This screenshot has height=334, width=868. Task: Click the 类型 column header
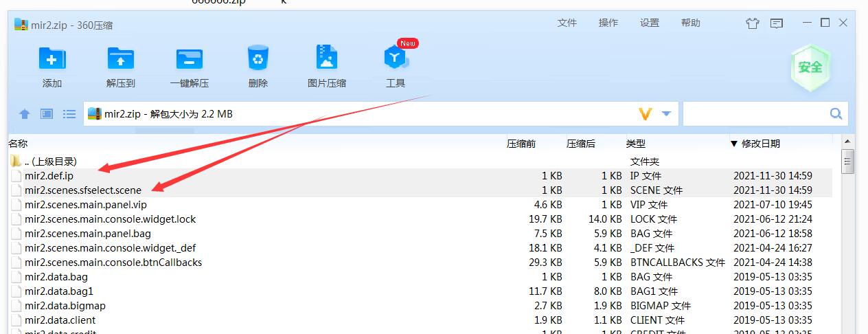[636, 144]
